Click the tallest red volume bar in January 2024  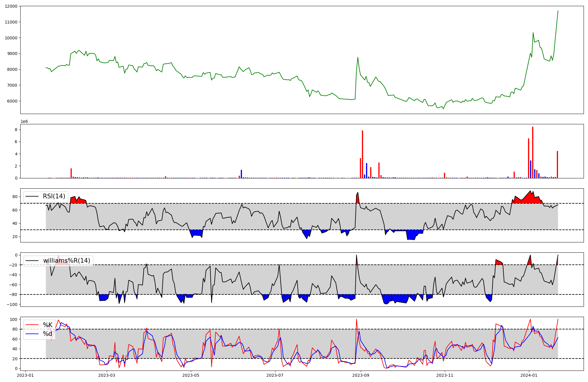pos(533,153)
